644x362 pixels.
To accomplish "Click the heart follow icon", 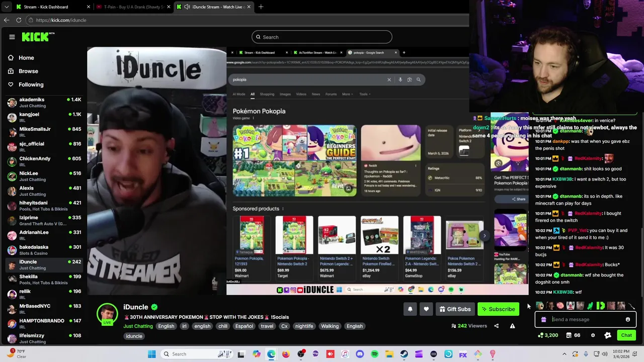I will (x=426, y=309).
